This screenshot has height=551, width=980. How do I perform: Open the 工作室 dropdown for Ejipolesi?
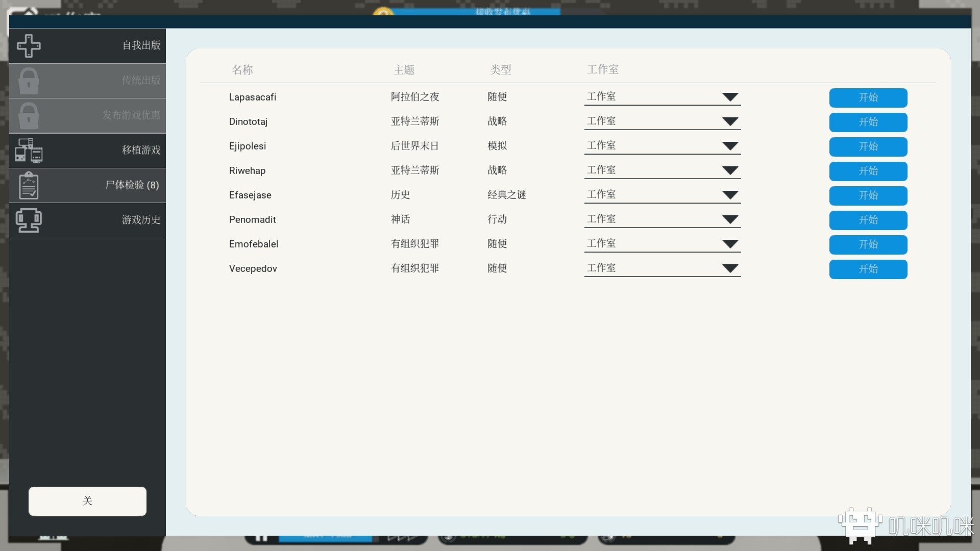coord(663,146)
